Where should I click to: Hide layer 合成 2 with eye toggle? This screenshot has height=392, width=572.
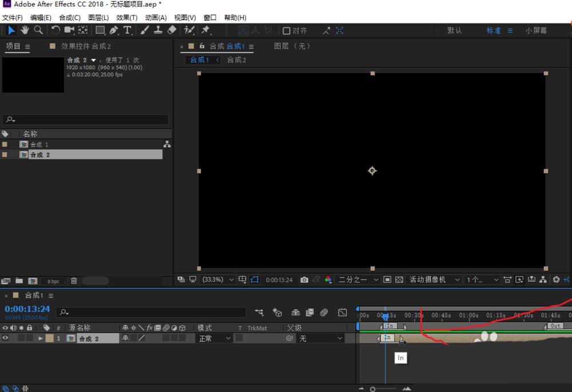(5, 338)
